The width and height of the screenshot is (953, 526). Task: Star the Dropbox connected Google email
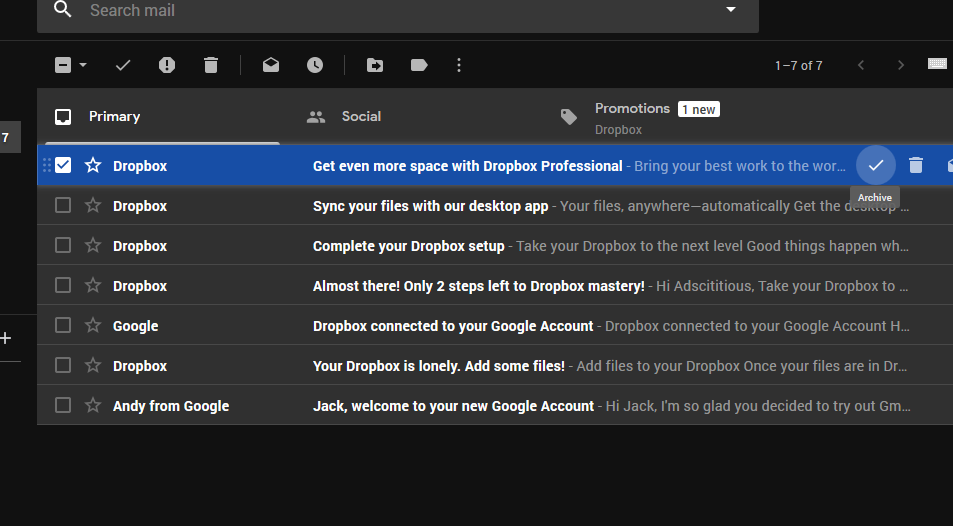[93, 325]
